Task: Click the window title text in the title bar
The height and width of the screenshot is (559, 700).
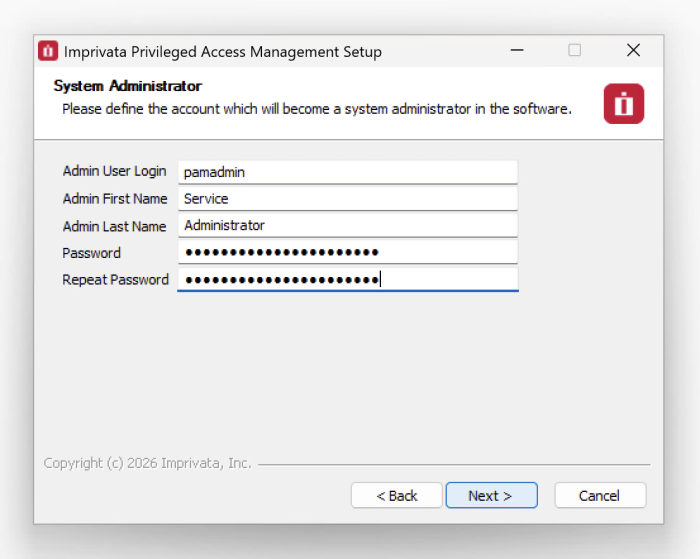Action: (x=222, y=51)
